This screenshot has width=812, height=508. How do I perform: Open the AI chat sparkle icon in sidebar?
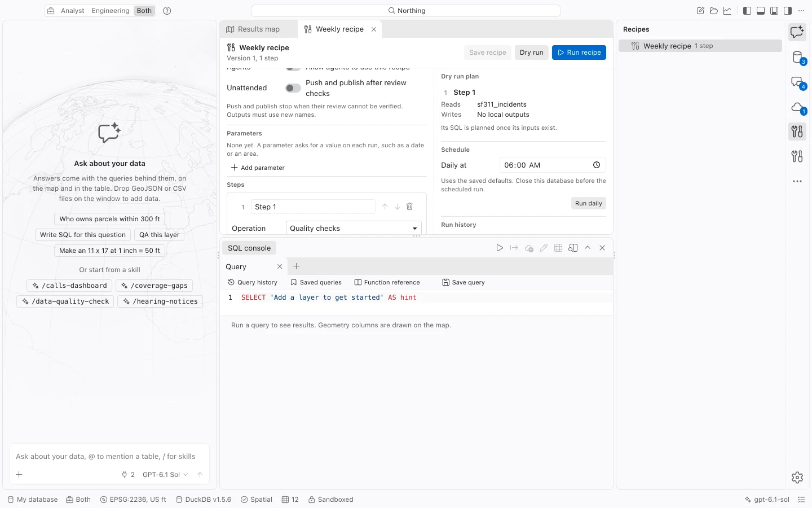[797, 32]
